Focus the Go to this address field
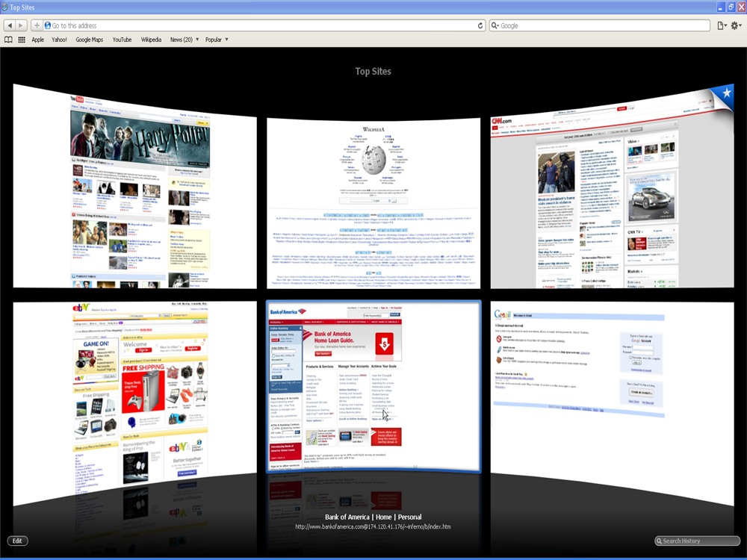The image size is (747, 560). point(264,25)
